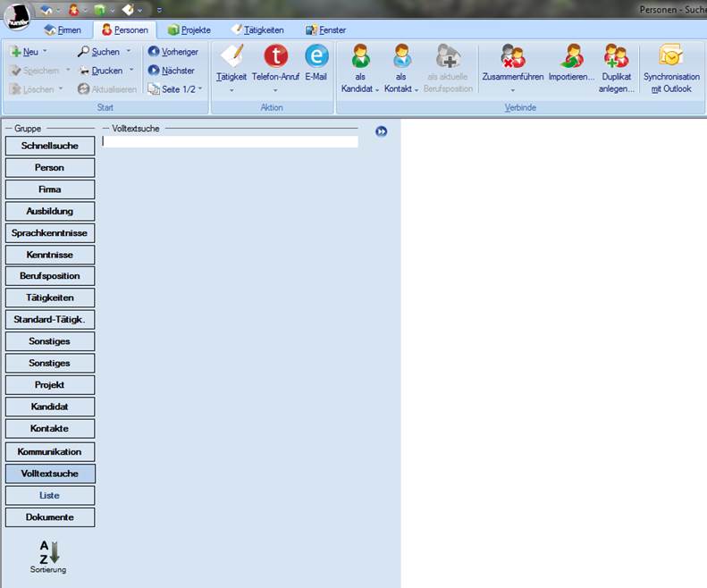Click the Telefon-Anruf icon

pos(275,56)
